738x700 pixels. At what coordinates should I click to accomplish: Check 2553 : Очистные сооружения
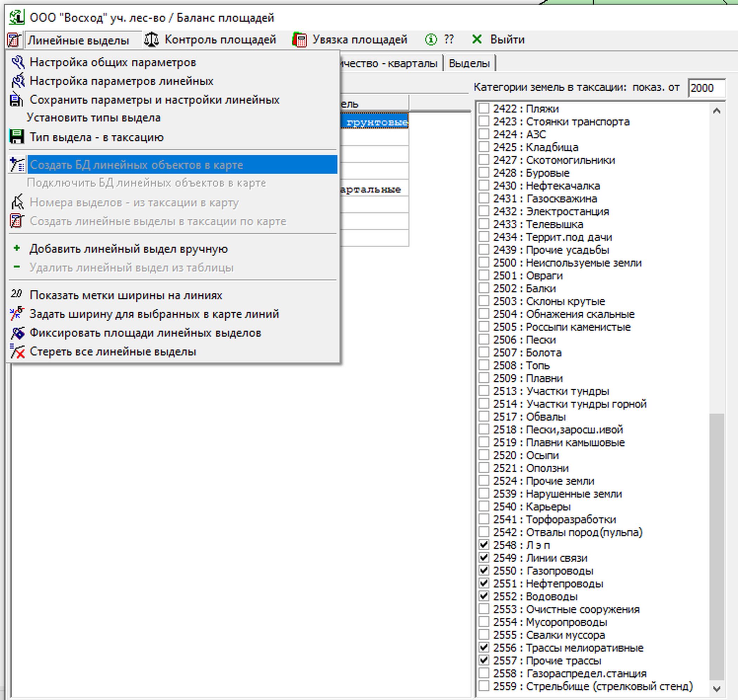[484, 609]
